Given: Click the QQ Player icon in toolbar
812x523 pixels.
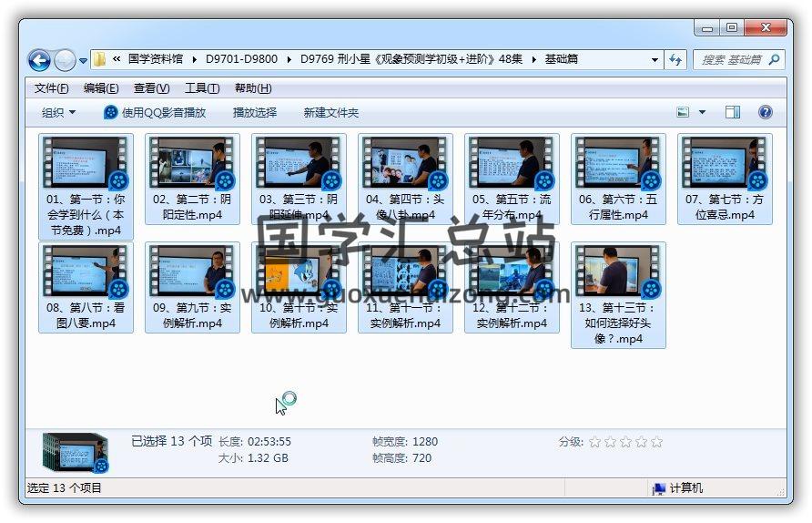Looking at the screenshot, I should point(111,112).
